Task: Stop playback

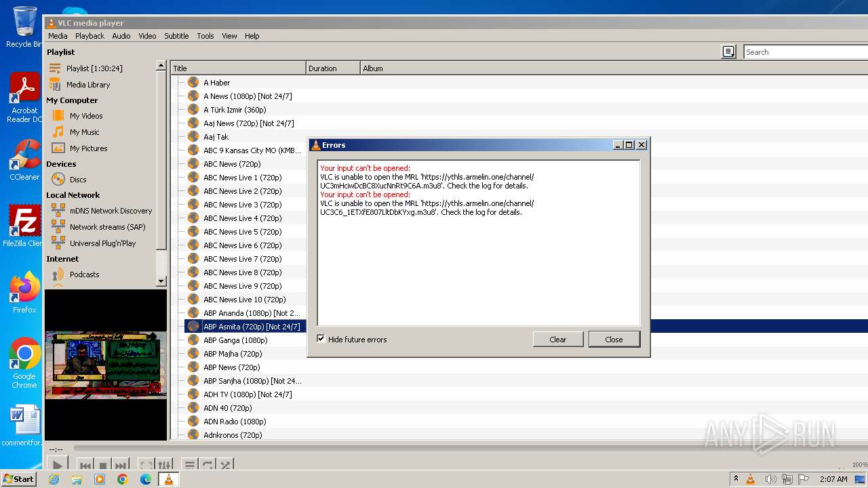Action: point(103,466)
